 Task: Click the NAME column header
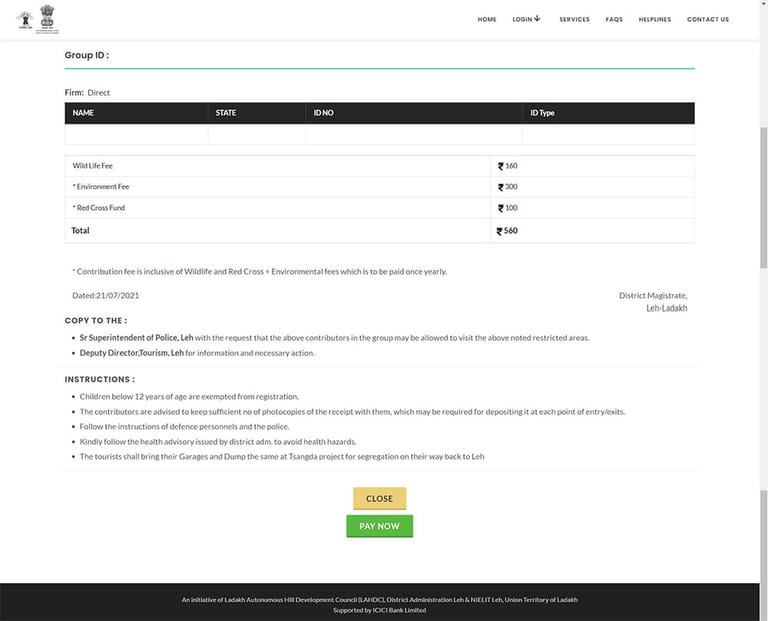[83, 113]
